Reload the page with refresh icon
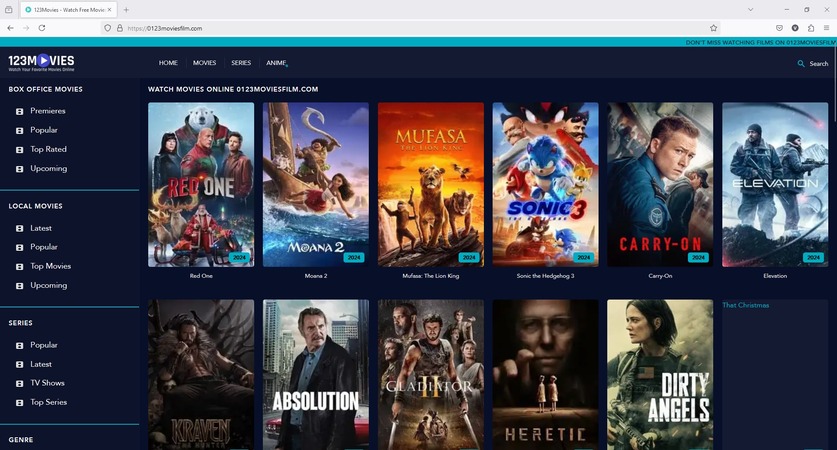Screen dimensions: 837x450 point(42,28)
